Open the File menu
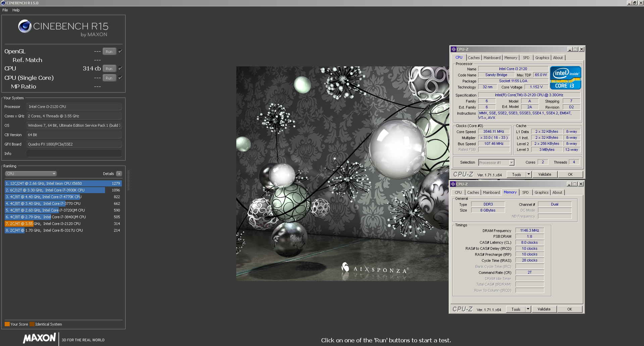Screen dimensions: 644x346 (5, 10)
